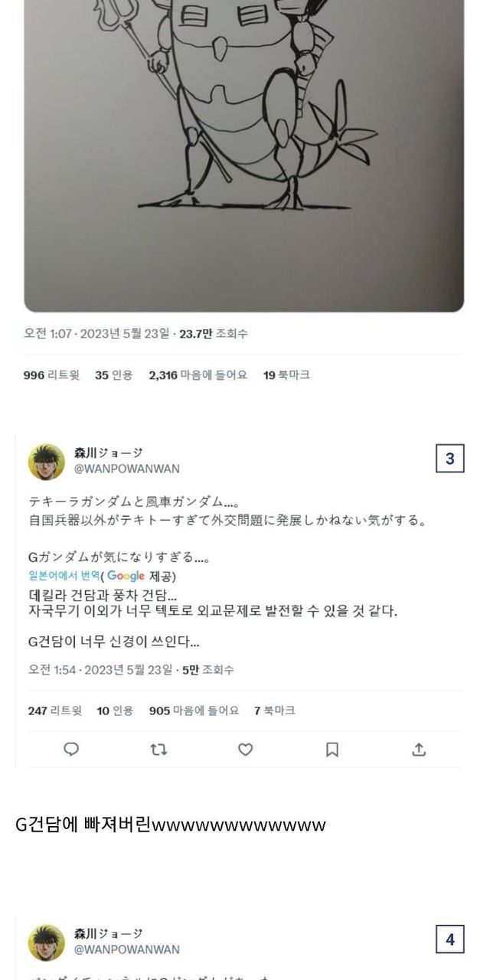Bookmark the tweet using bookmark icon
This screenshot has width=490, height=980.
(x=332, y=750)
